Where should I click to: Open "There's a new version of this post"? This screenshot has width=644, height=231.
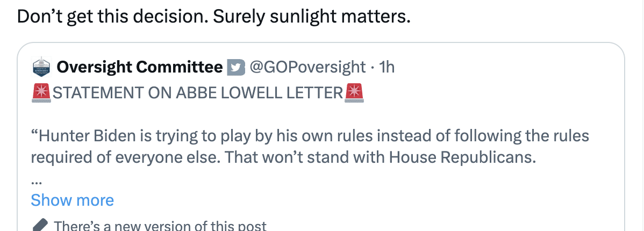click(161, 226)
